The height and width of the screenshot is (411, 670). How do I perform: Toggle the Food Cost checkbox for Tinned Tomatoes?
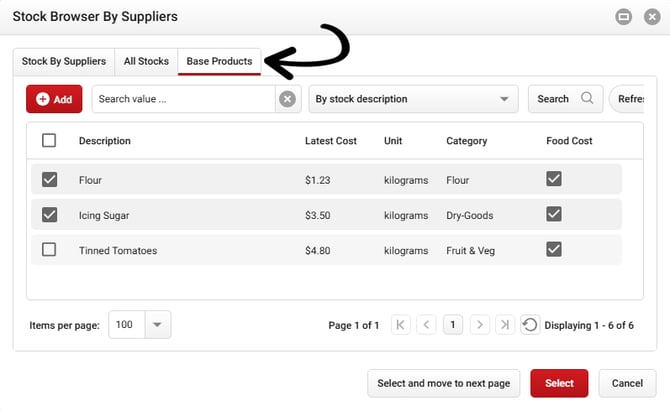(x=554, y=249)
